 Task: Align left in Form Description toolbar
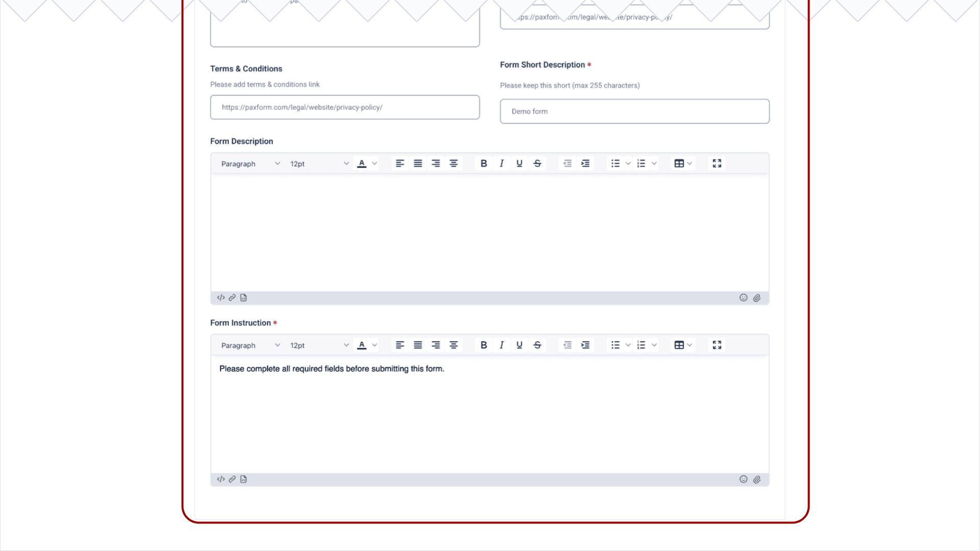400,163
